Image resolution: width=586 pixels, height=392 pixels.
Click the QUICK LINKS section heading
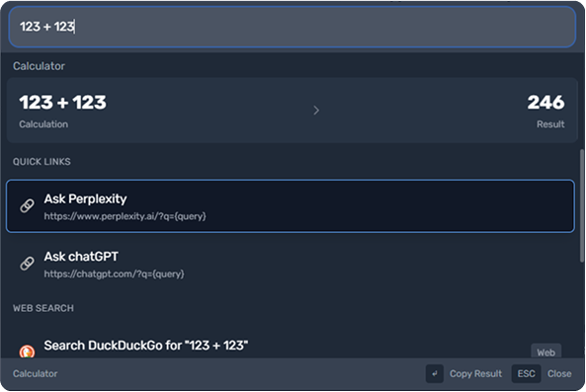(42, 162)
